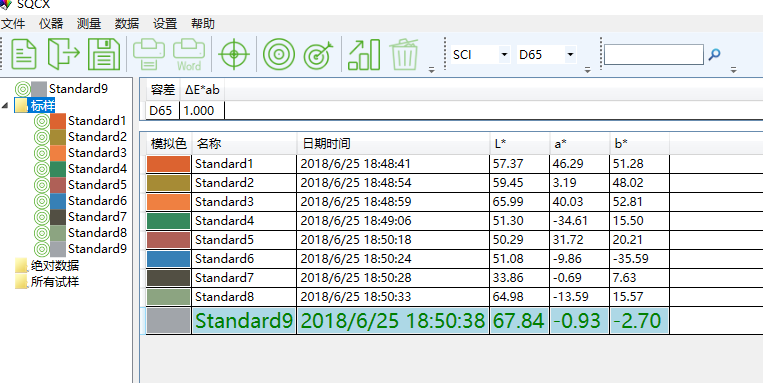The height and width of the screenshot is (383, 763).
Task: Select Standard6 in the tree
Action: pyautogui.click(x=97, y=201)
